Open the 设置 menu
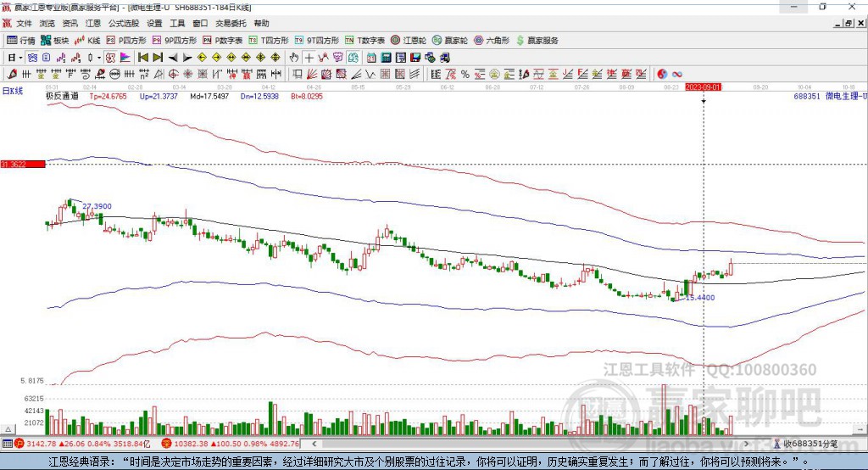 click(154, 23)
